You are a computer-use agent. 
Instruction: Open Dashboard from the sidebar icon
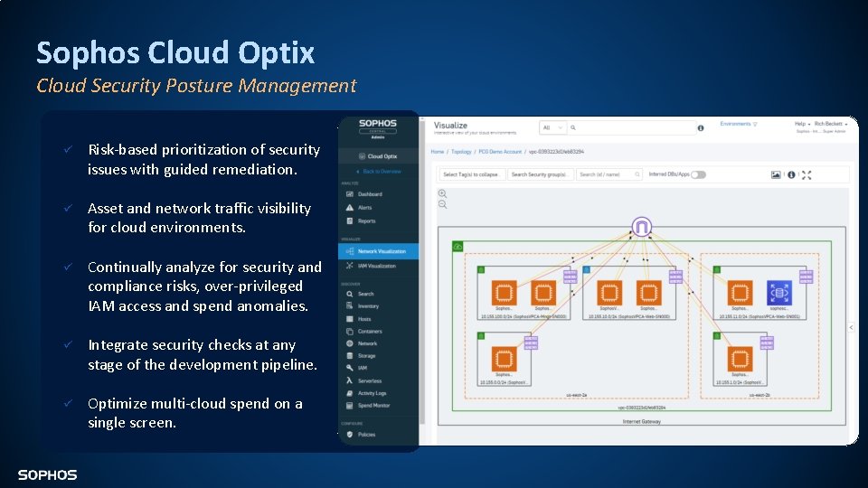pyautogui.click(x=349, y=194)
